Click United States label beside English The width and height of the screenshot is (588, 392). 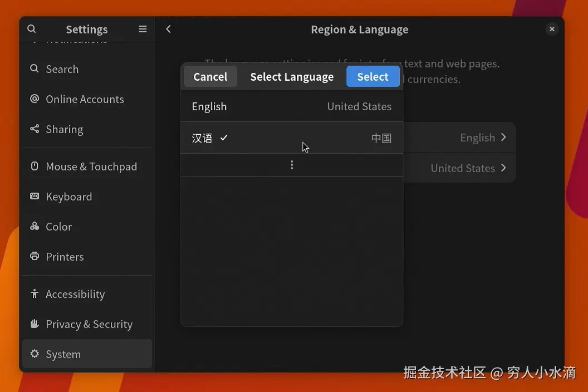point(359,106)
